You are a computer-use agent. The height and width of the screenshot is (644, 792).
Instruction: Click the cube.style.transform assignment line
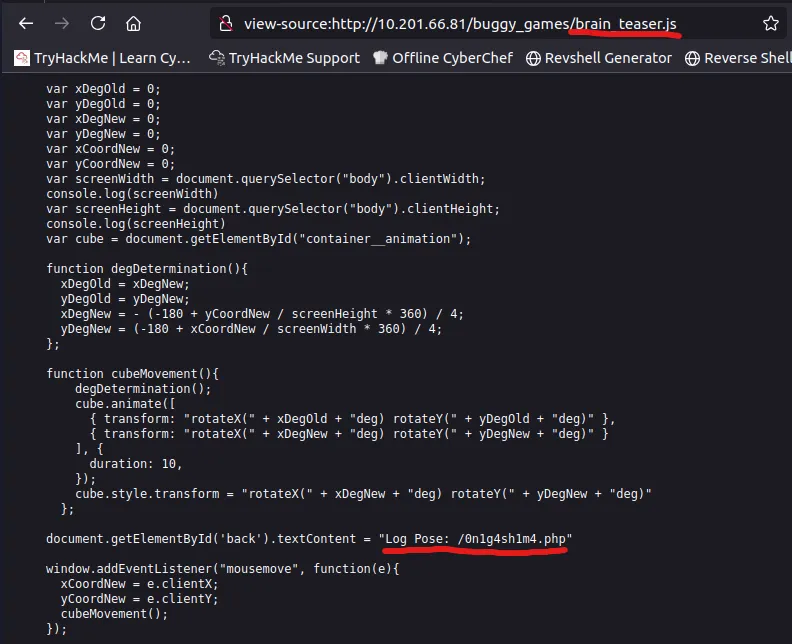click(362, 494)
